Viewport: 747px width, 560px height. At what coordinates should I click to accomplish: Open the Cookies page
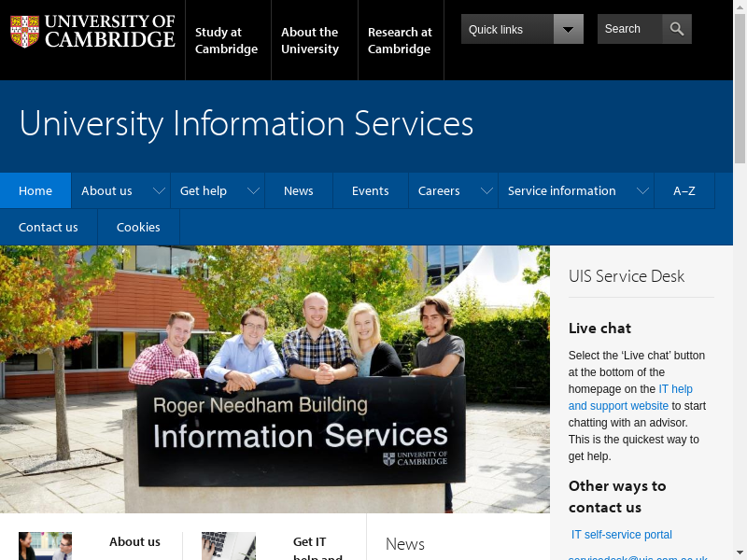(x=138, y=228)
